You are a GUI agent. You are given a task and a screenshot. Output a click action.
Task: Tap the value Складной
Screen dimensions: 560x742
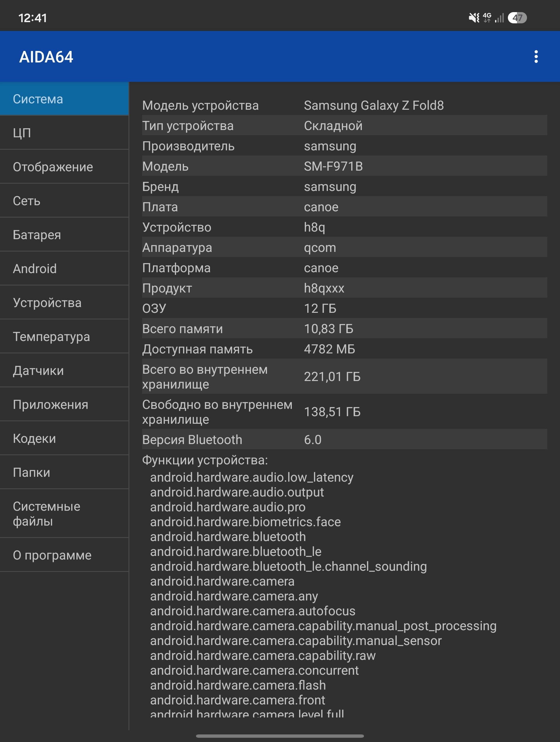pyautogui.click(x=333, y=126)
